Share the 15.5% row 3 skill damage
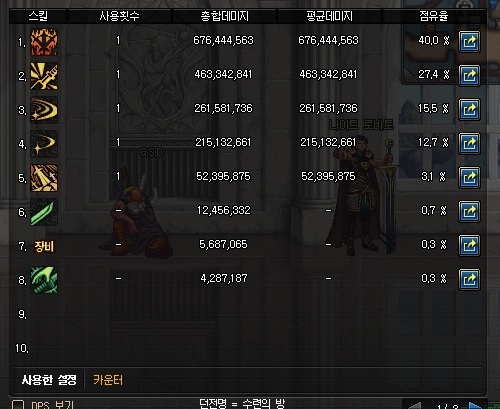 click(469, 109)
